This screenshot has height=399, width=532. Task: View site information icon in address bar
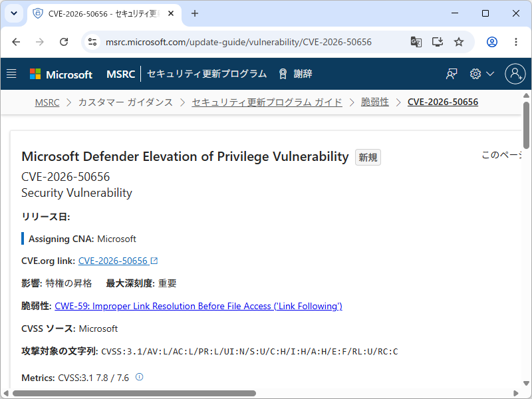pyautogui.click(x=92, y=42)
